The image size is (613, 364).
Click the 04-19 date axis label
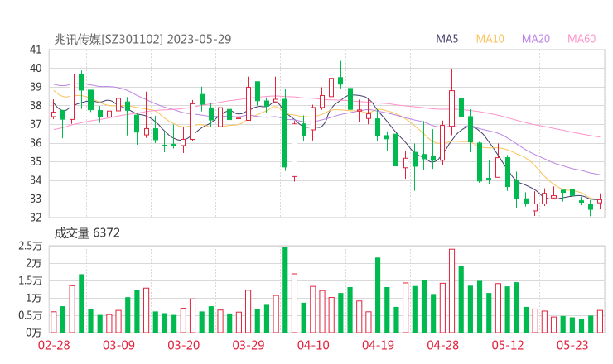(378, 345)
